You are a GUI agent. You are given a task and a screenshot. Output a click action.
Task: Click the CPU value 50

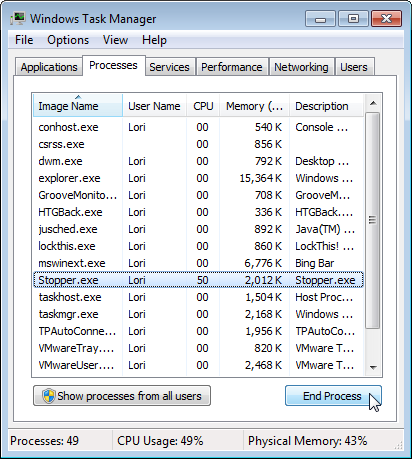tap(202, 280)
